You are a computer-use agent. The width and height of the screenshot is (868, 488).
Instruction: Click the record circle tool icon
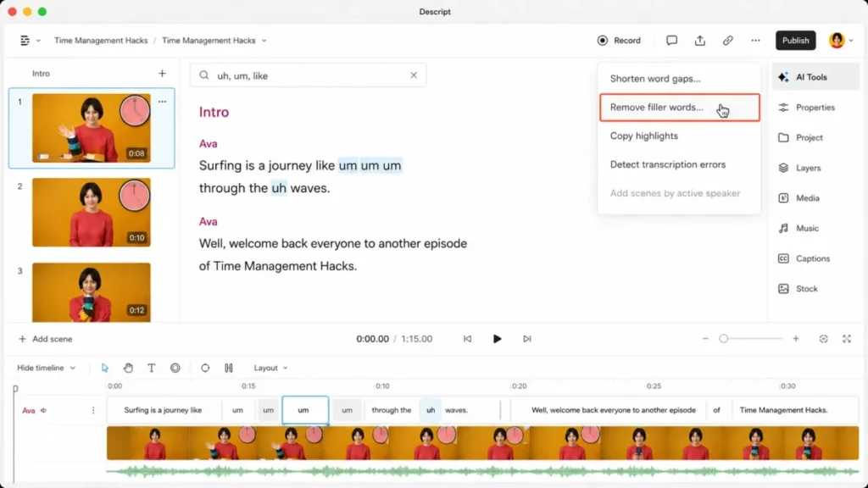tap(175, 368)
